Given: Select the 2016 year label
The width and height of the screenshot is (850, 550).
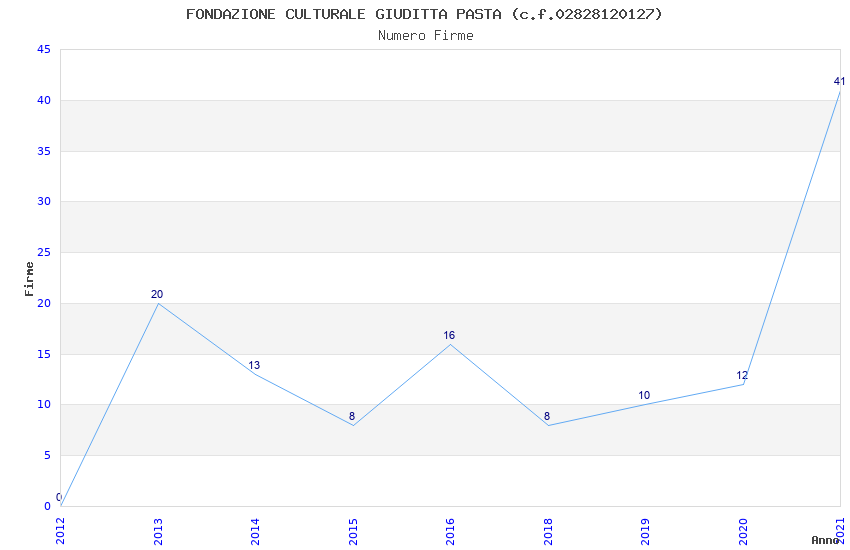Looking at the screenshot, I should point(450,531).
